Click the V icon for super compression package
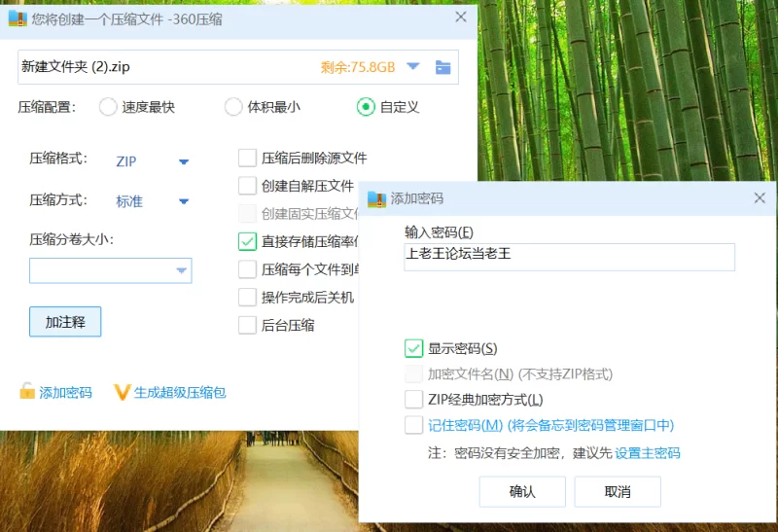This screenshot has width=778, height=532. 123,392
